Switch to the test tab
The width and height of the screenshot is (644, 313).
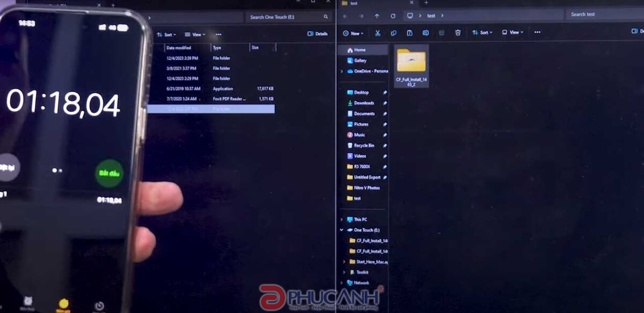point(378,3)
